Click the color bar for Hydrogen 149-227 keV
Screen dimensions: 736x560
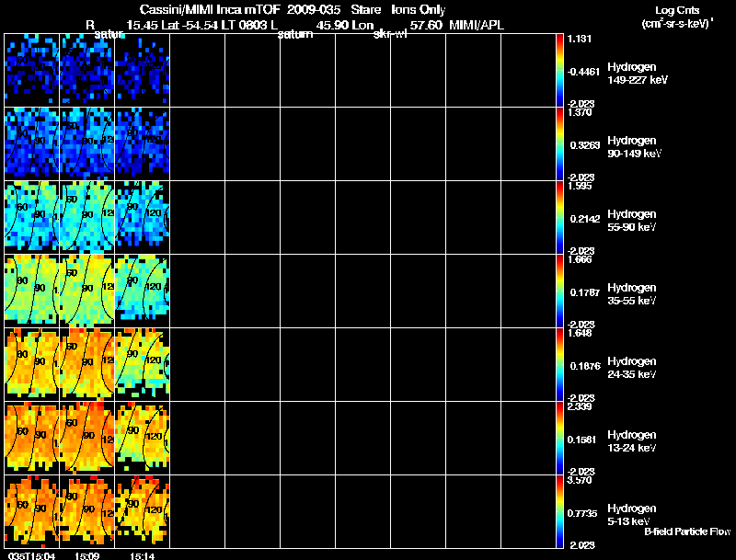point(560,70)
